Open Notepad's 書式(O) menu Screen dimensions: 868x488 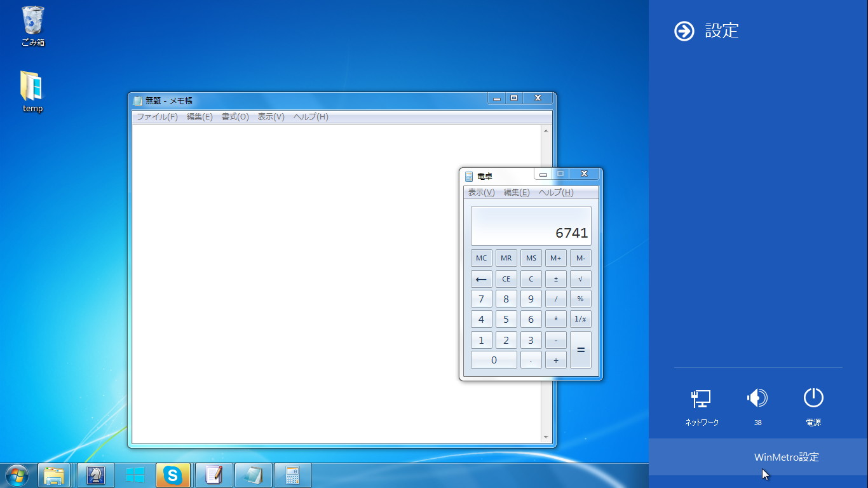235,117
